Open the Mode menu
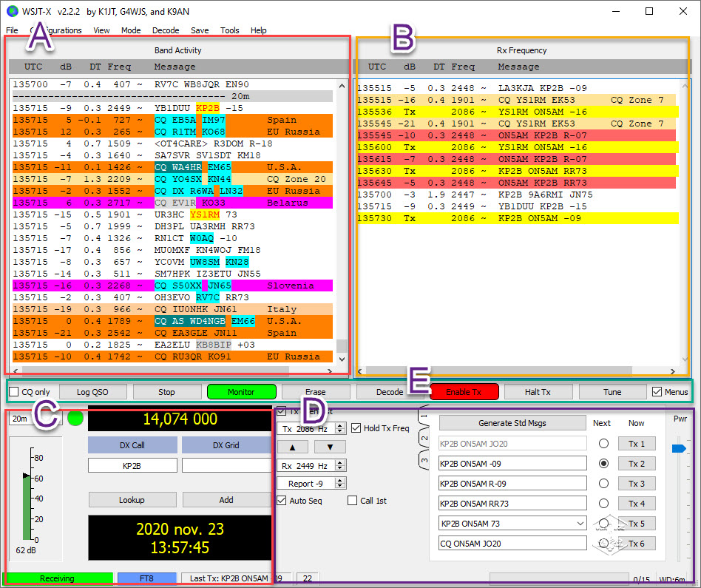Screen dimensions: 701x588 131,30
